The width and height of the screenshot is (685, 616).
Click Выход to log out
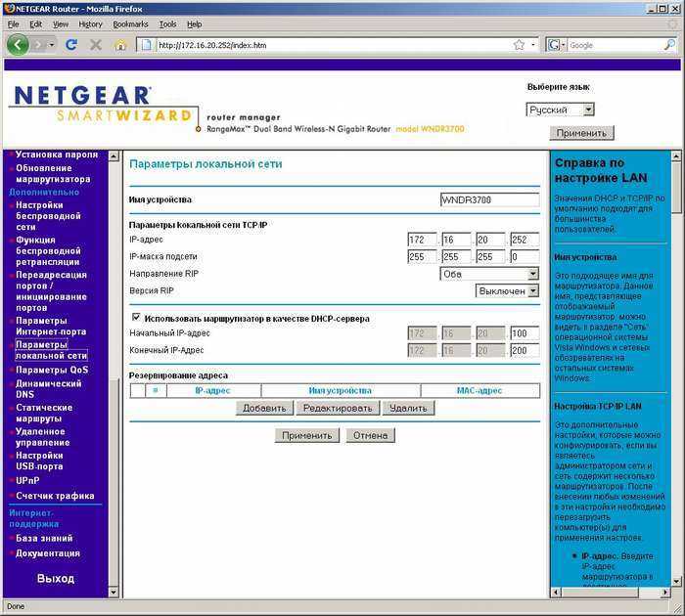(x=56, y=579)
